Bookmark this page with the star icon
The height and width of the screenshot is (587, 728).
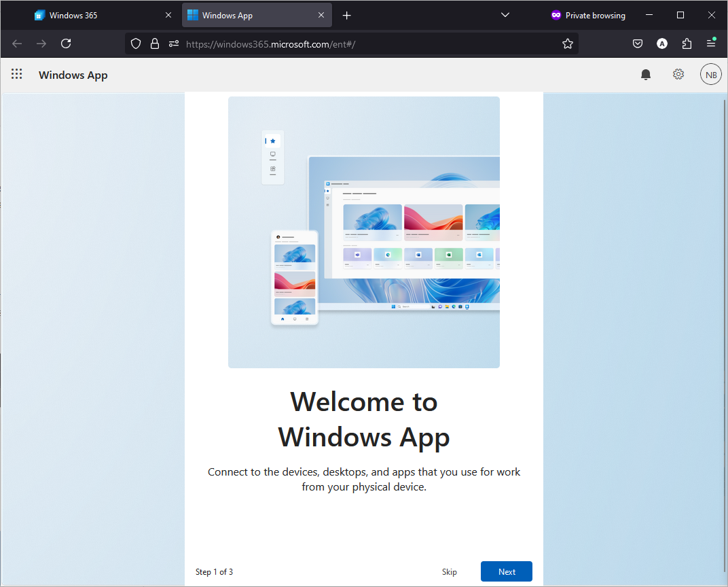(x=567, y=43)
